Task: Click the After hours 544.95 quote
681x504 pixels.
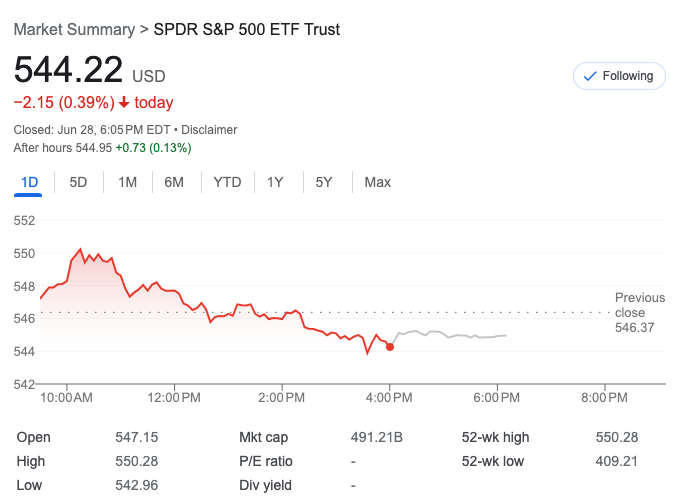Action: coord(102,148)
